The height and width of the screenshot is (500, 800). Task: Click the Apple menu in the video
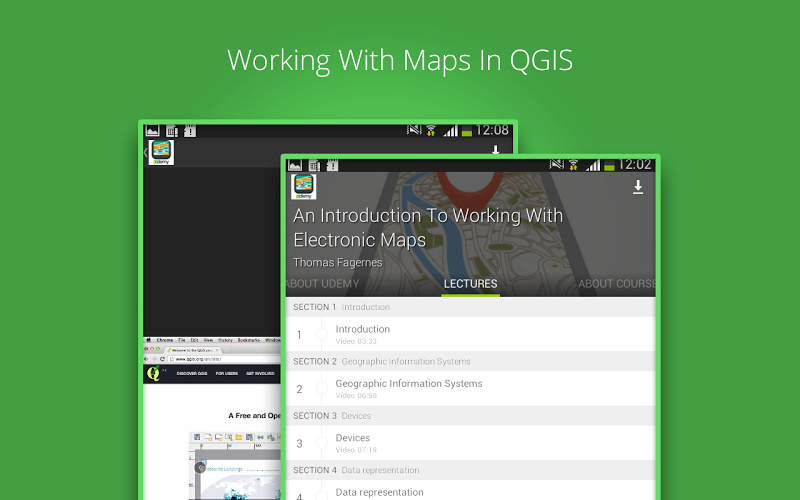[148, 340]
